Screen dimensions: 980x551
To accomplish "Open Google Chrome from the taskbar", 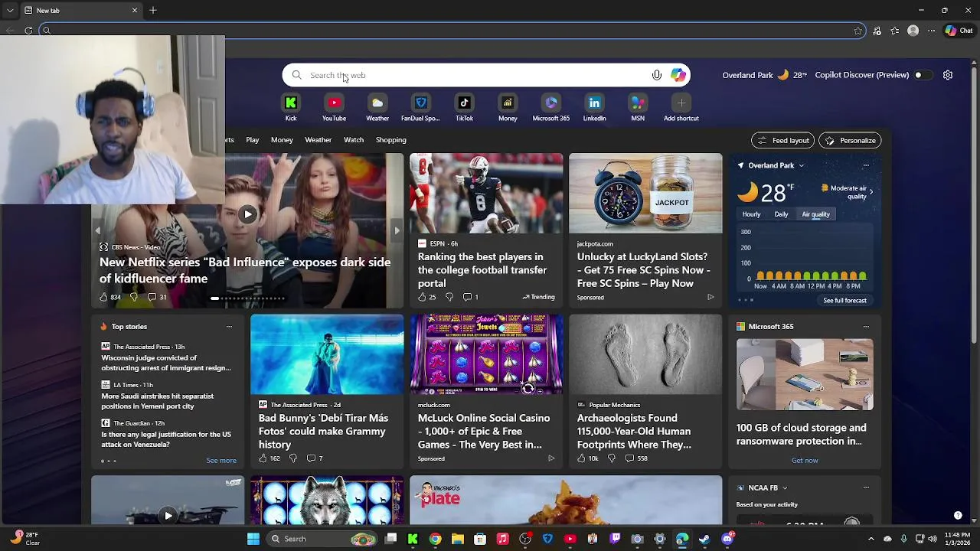I will tap(435, 539).
